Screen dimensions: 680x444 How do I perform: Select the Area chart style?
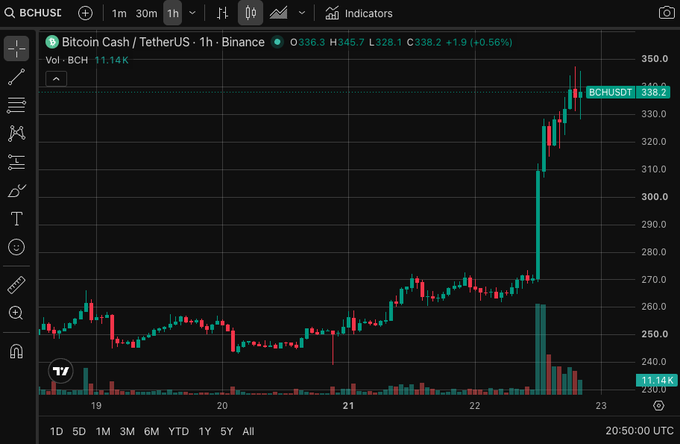278,13
